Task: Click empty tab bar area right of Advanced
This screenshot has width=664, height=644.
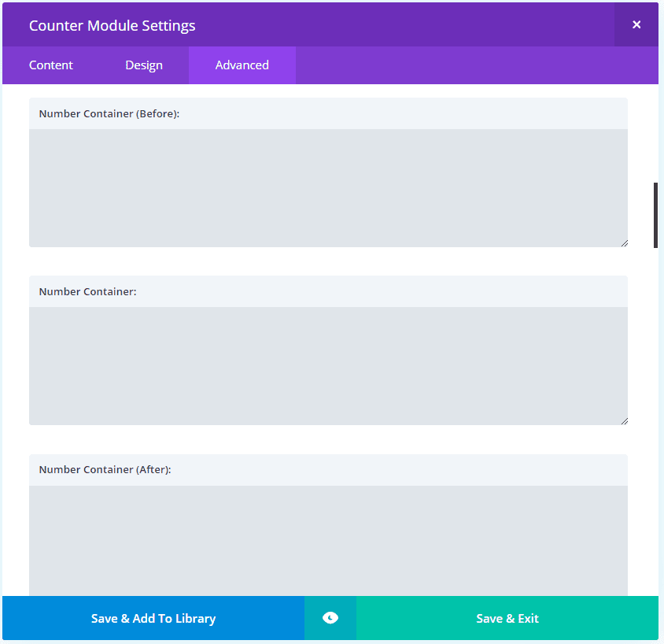Action: [x=472, y=65]
